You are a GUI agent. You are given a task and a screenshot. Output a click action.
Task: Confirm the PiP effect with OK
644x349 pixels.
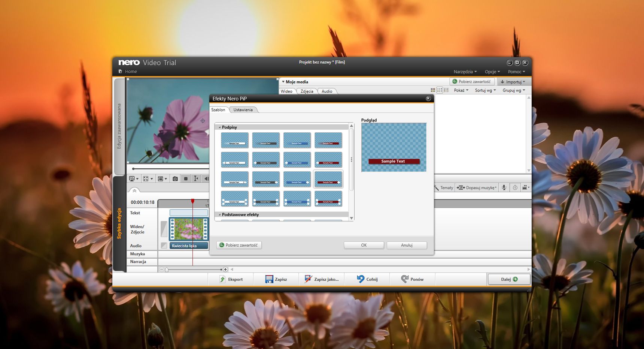tap(364, 245)
